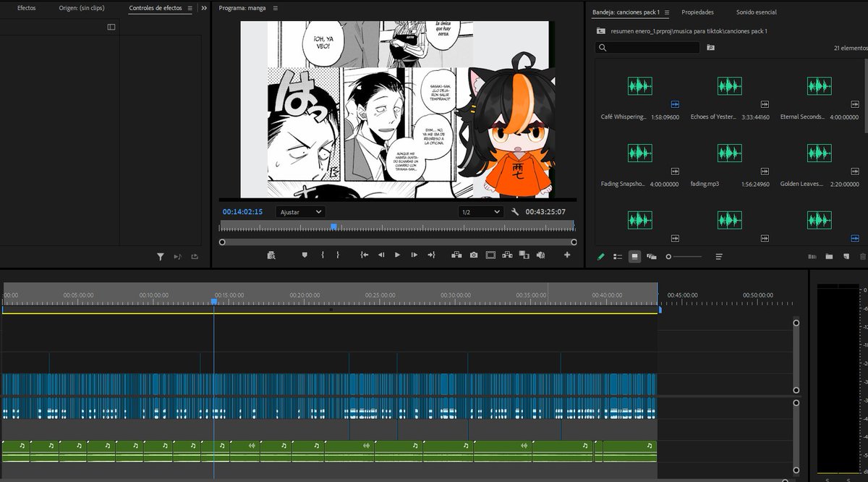The width and height of the screenshot is (868, 482).
Task: Mark Out point with right brace
Action: point(337,255)
